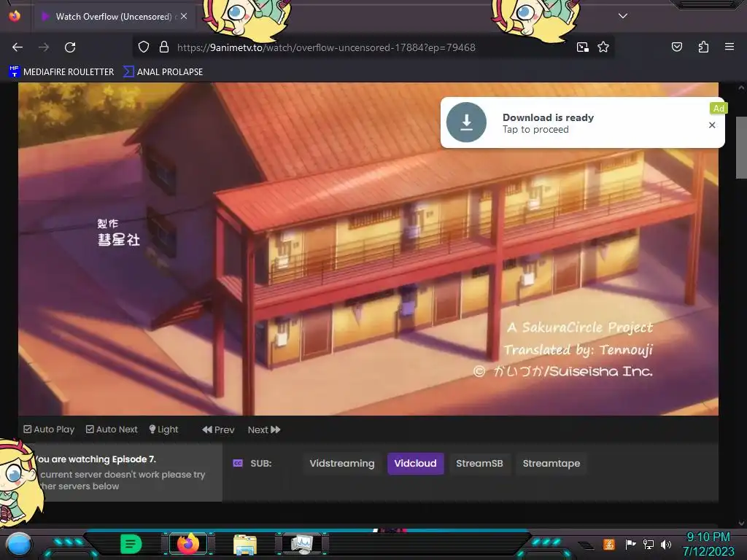Click the scrollbar down arrow
Viewport: 747px width, 560px height.
(741, 523)
